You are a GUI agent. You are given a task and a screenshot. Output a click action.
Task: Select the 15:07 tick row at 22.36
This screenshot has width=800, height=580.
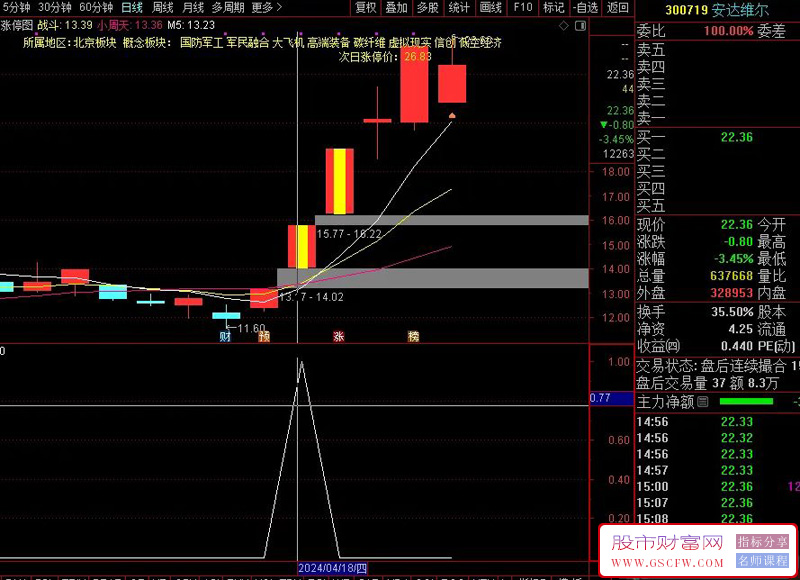(718, 503)
